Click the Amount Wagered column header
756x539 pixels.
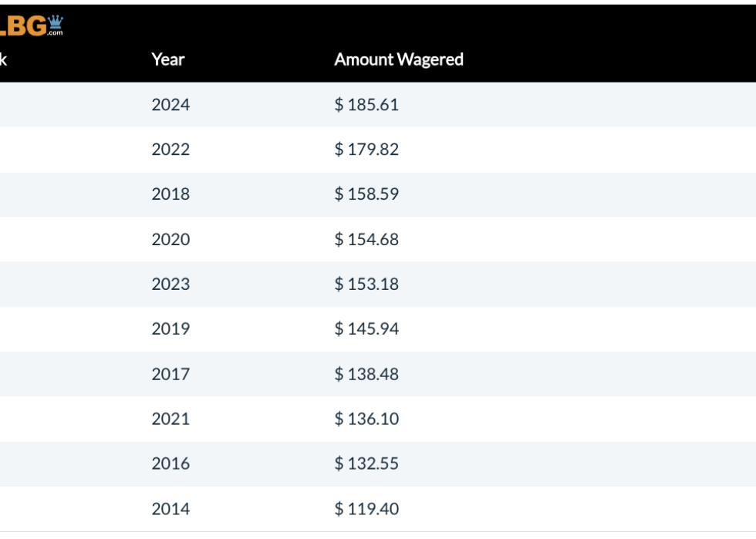pyautogui.click(x=398, y=59)
